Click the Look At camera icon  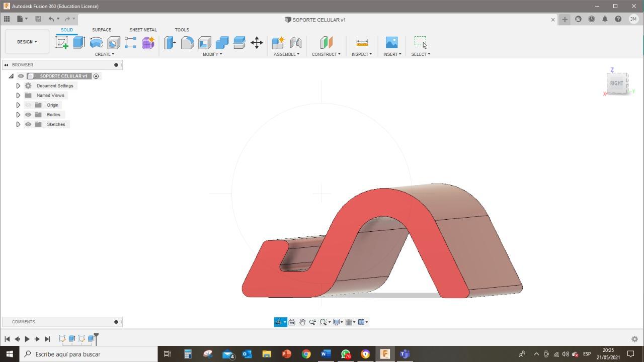pyautogui.click(x=292, y=322)
